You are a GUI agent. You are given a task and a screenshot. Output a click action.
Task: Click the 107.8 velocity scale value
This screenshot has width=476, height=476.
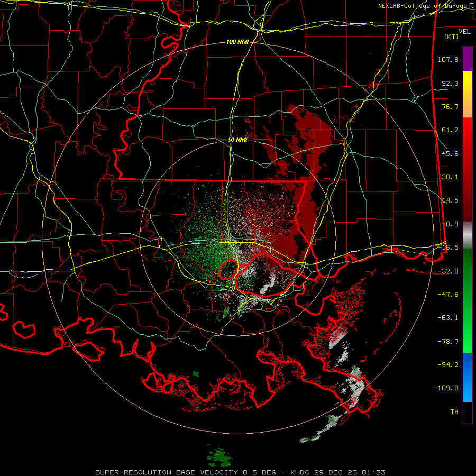[x=448, y=59]
